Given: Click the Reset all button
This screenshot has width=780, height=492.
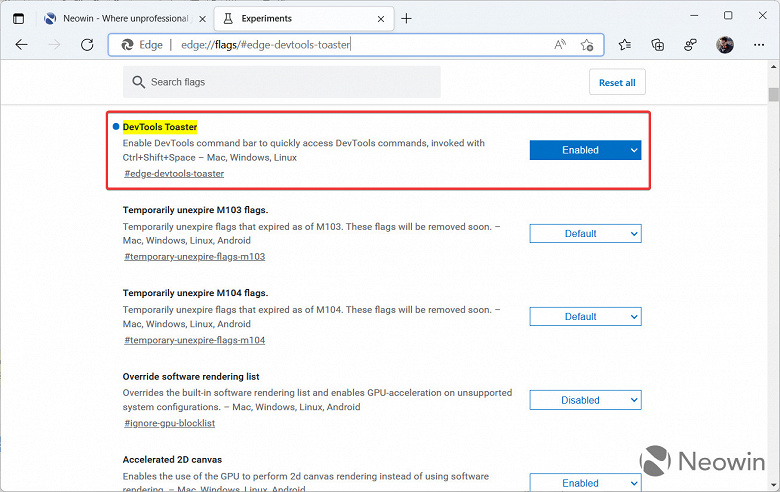Looking at the screenshot, I should coord(617,82).
